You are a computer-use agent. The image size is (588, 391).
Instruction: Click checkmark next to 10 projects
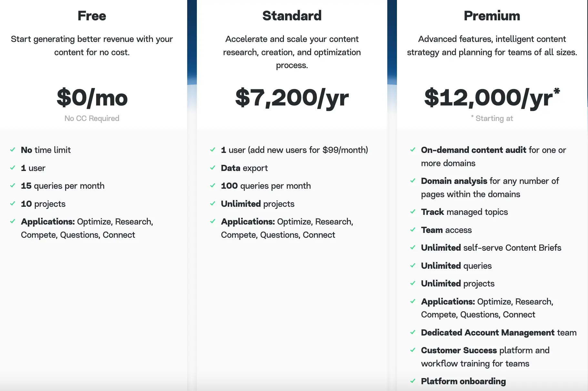[13, 204]
